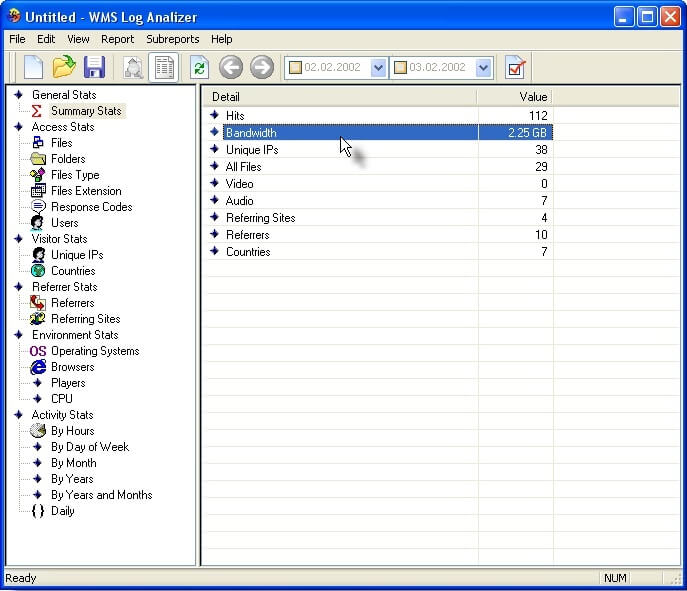
Task: Select the Files Type tree icon
Action: [x=38, y=174]
